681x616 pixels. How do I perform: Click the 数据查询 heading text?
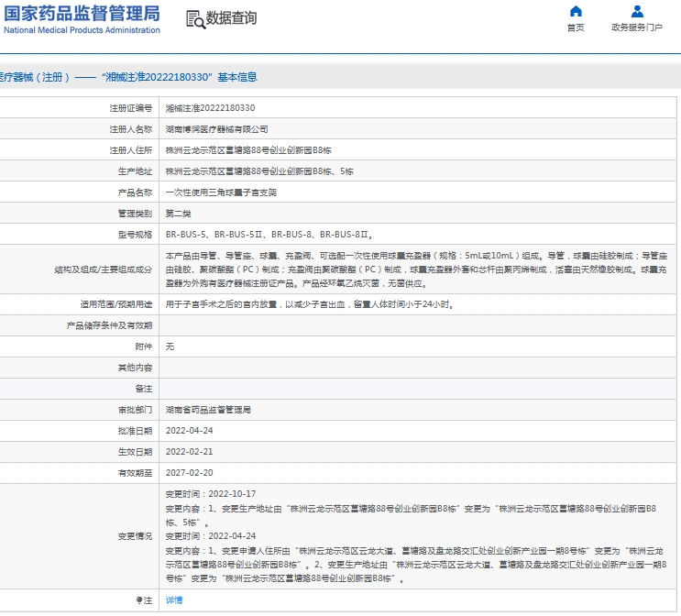(x=231, y=18)
